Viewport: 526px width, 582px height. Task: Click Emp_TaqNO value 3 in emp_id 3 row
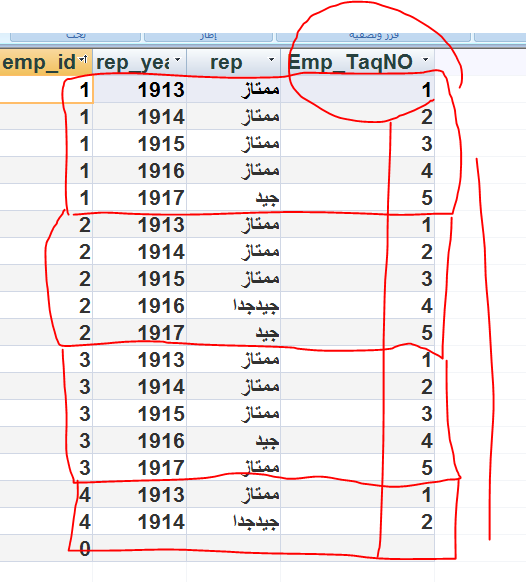357,413
